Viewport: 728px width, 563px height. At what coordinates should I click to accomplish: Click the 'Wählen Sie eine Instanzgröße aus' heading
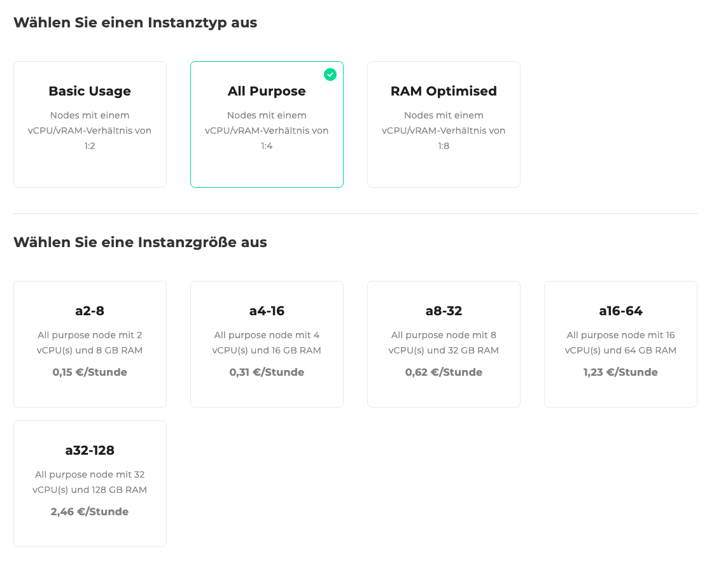[140, 243]
